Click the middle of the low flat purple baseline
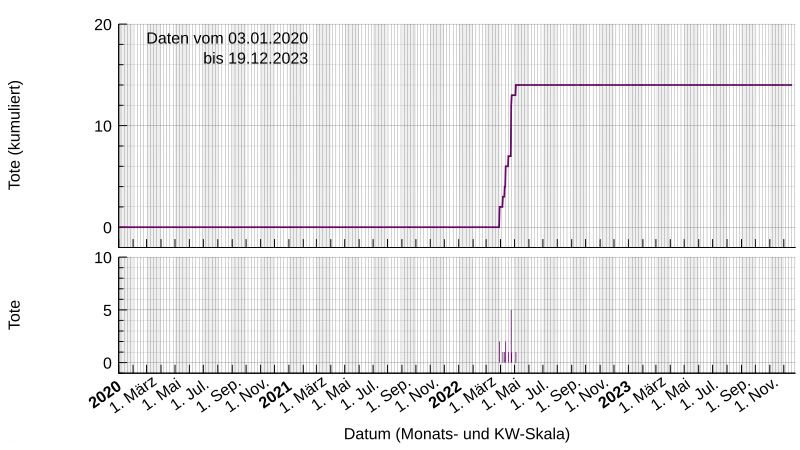Screen dimensions: 800x450 [x=310, y=227]
